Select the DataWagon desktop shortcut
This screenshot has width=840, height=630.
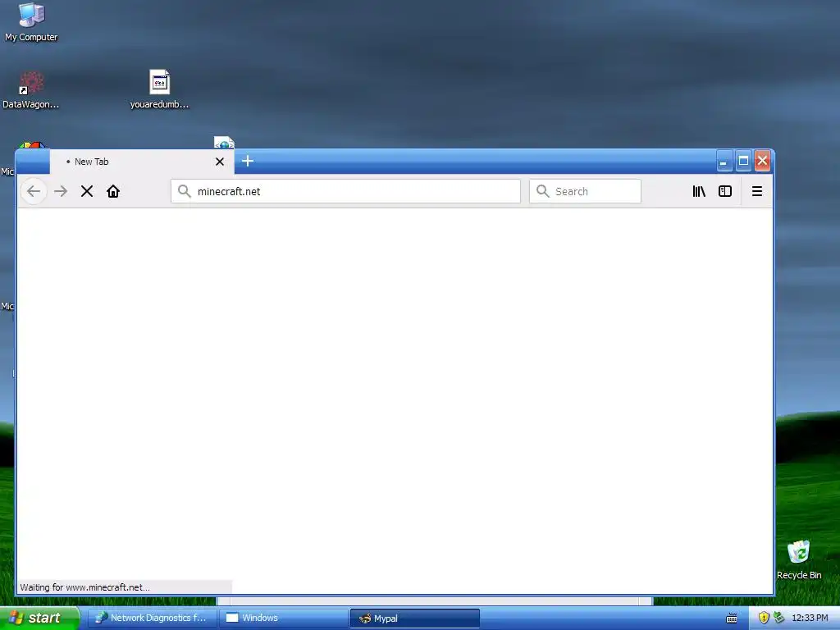pos(31,89)
